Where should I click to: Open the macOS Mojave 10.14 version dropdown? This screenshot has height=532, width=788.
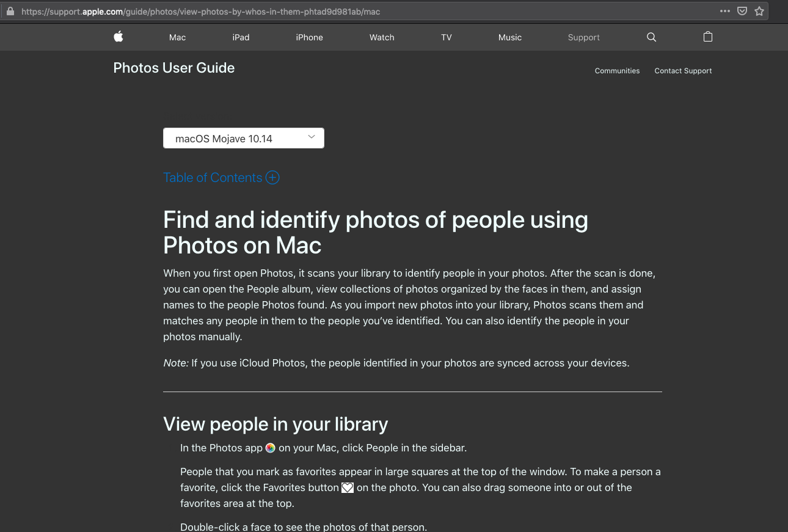(x=243, y=138)
